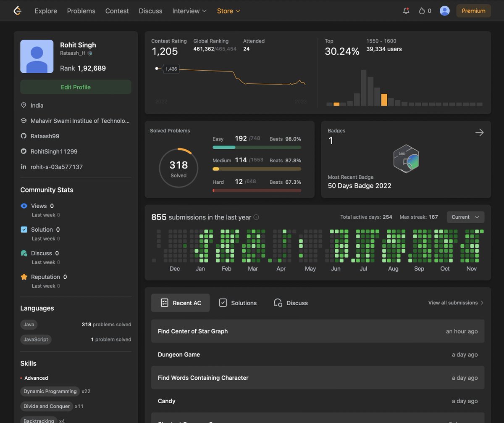Open the Rataash99 GitHub profile icon

(x=24, y=136)
